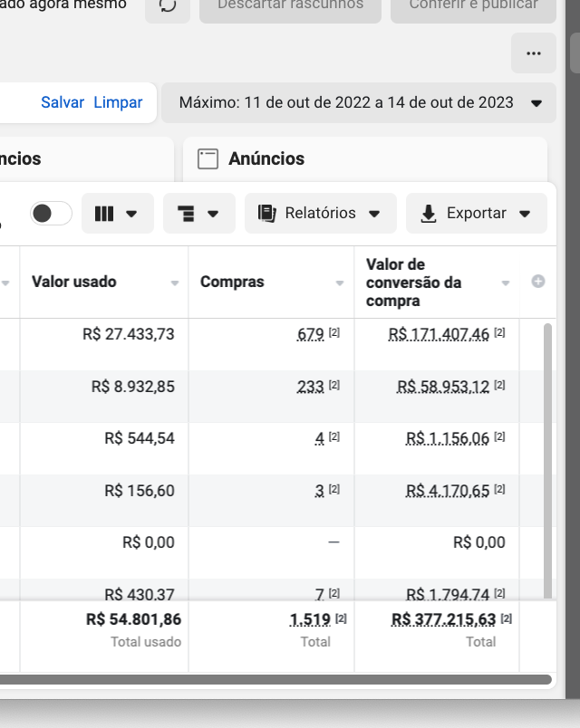Click the breakdown rows icon
This screenshot has height=728, width=580.
[186, 214]
